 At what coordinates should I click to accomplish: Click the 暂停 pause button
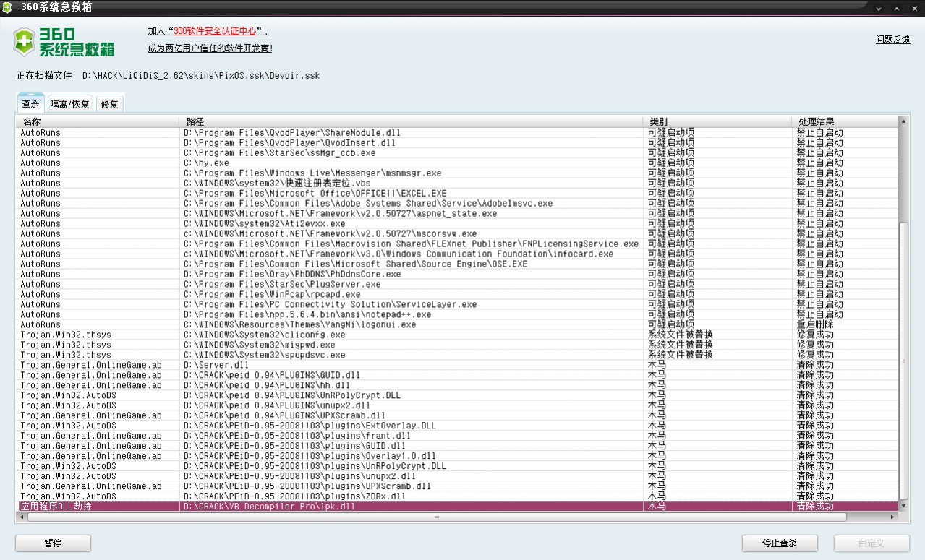pos(53,543)
